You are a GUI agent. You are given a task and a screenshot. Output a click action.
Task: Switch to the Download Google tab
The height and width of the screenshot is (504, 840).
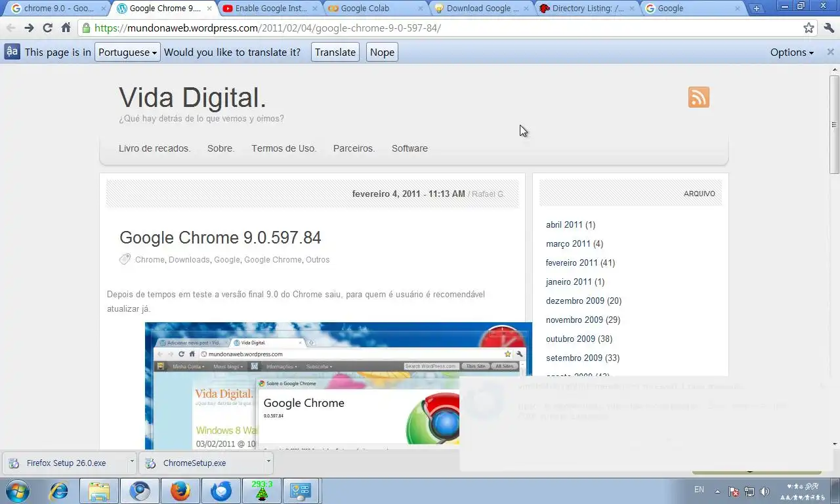[482, 9]
